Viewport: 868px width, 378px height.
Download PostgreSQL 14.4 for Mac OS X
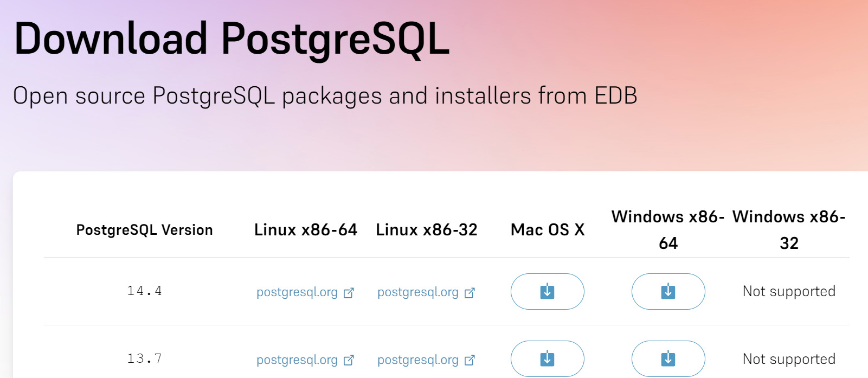(x=547, y=291)
